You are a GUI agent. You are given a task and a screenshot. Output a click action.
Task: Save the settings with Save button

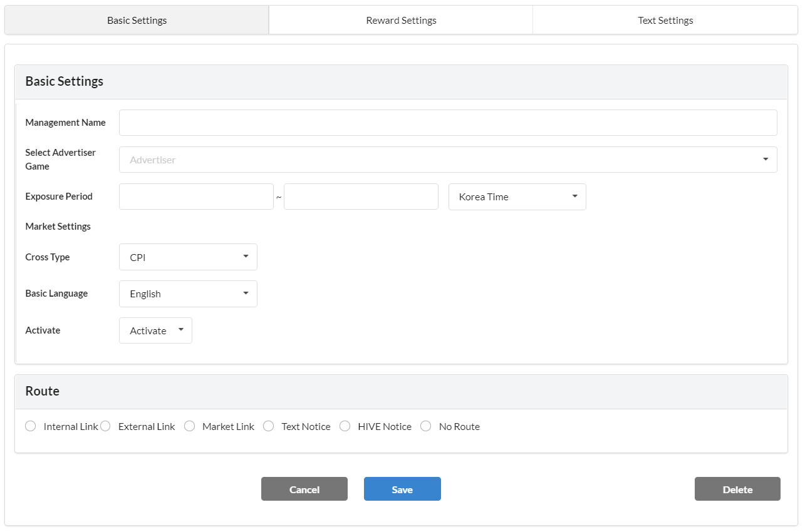click(402, 489)
